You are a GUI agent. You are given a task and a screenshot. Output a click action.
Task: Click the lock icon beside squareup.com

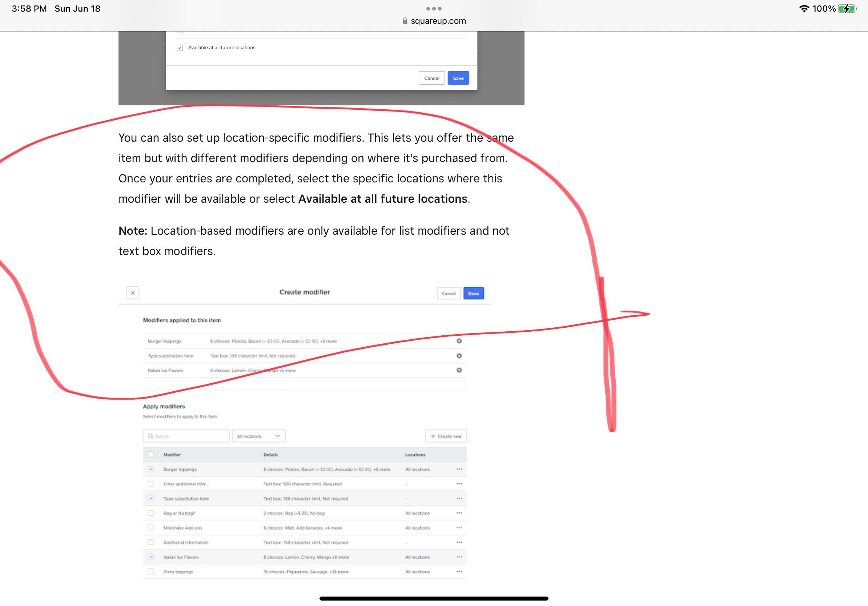(x=405, y=21)
